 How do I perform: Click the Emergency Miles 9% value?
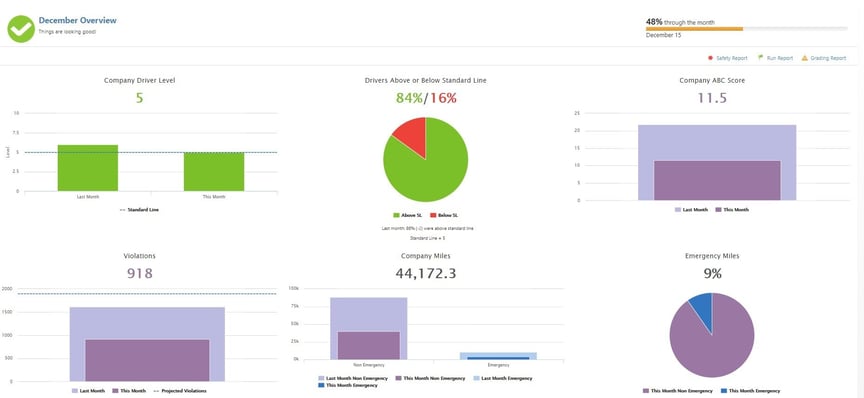pyautogui.click(x=712, y=273)
